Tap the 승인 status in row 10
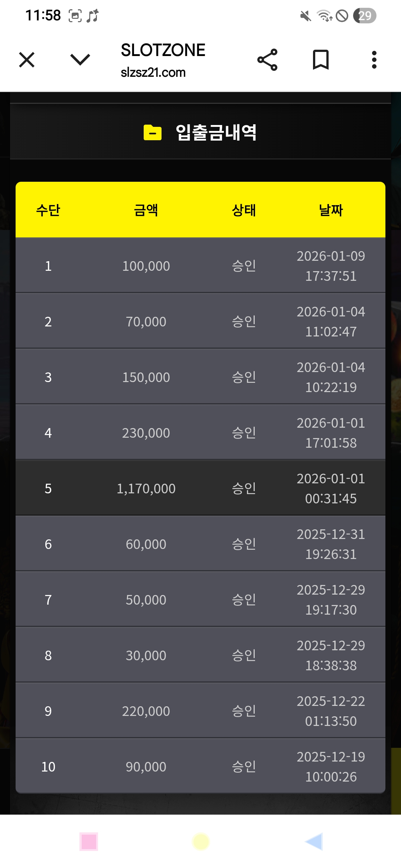The height and width of the screenshot is (868, 401). pyautogui.click(x=244, y=767)
